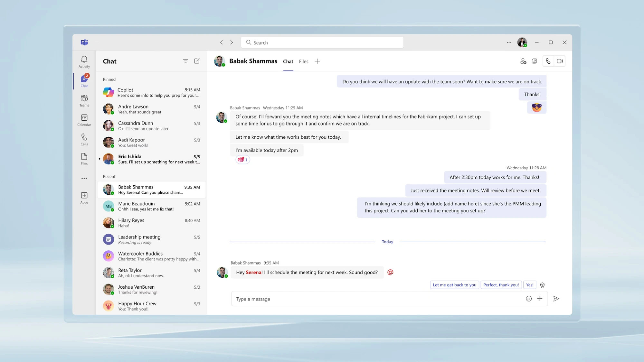Screen dimensions: 644x362
Task: Open Calendar from left rail
Action: click(84, 120)
